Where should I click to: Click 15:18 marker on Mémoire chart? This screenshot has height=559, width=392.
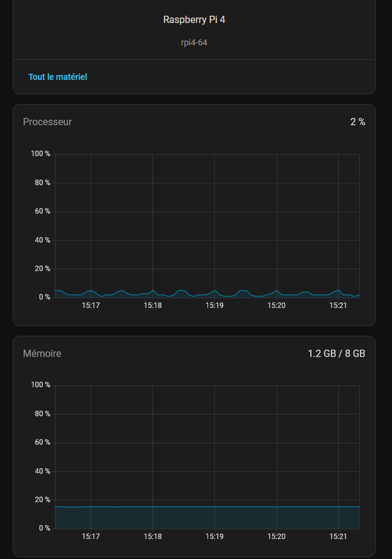pos(152,537)
